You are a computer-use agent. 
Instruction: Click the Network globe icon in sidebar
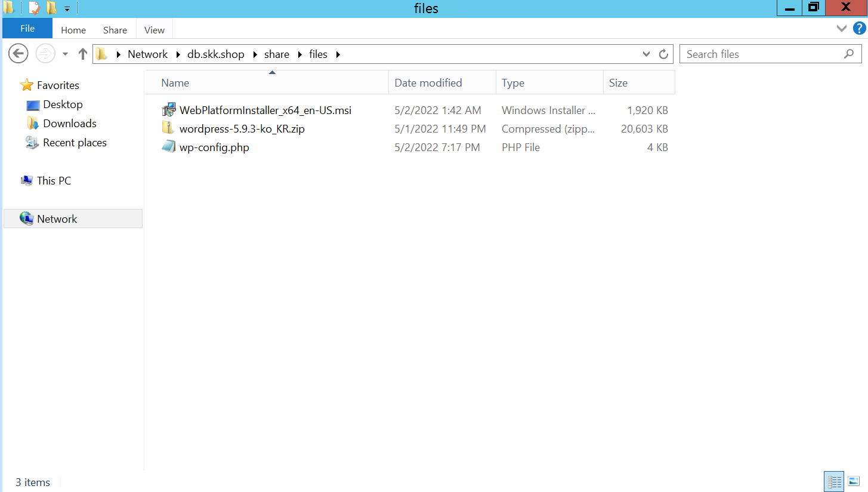[26, 219]
